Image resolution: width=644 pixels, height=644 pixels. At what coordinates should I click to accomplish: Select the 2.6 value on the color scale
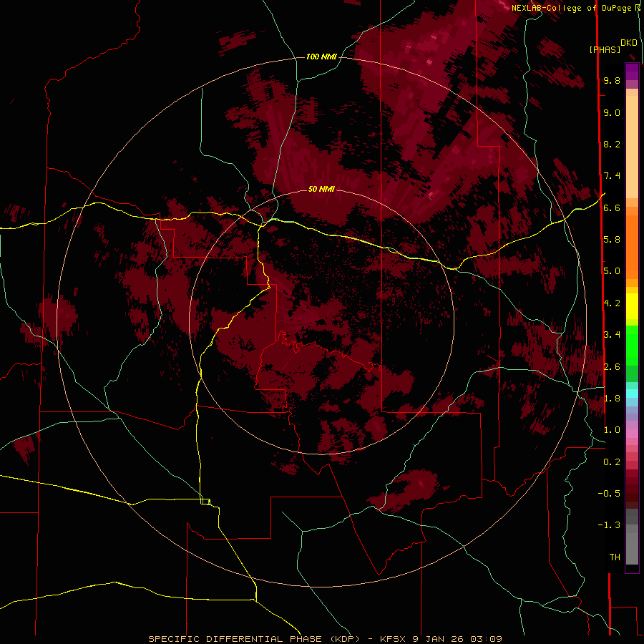tap(612, 367)
